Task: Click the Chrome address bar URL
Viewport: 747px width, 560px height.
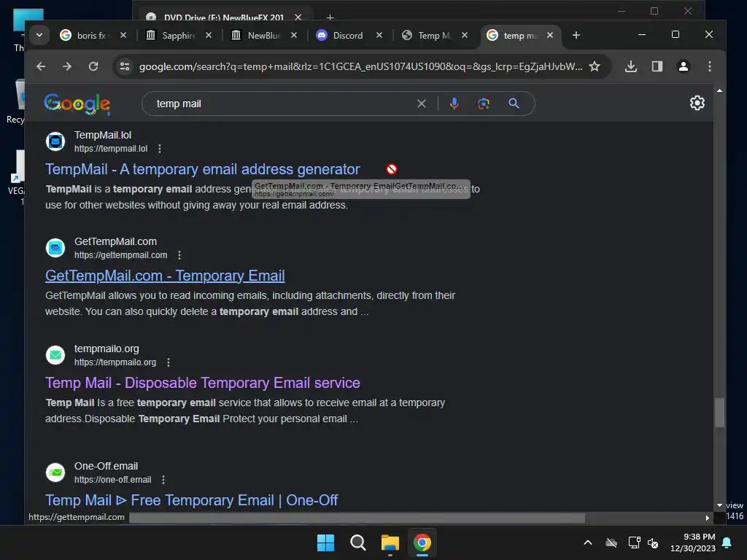Action: [360, 66]
